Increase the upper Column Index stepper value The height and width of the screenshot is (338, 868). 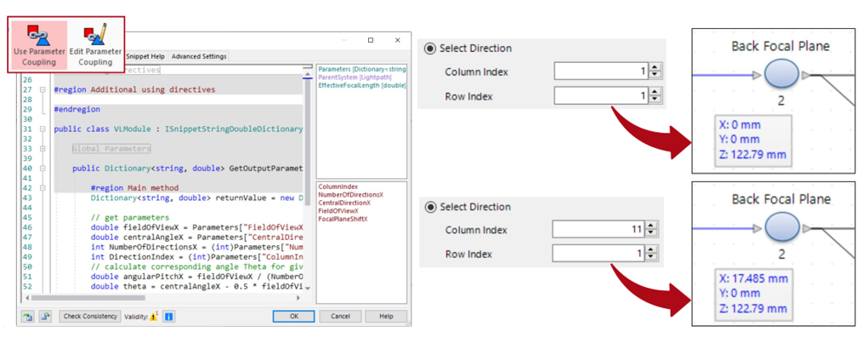(655, 68)
